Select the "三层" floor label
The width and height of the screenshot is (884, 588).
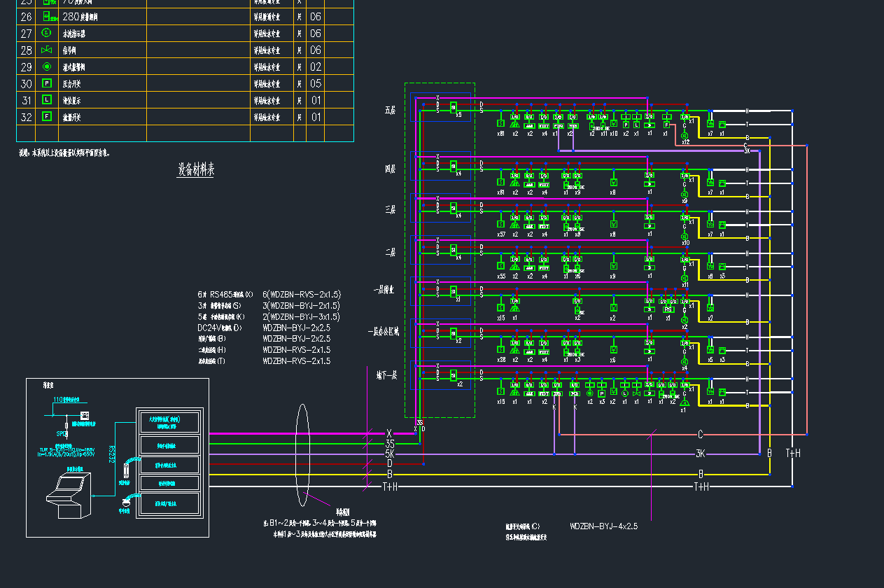(x=391, y=209)
